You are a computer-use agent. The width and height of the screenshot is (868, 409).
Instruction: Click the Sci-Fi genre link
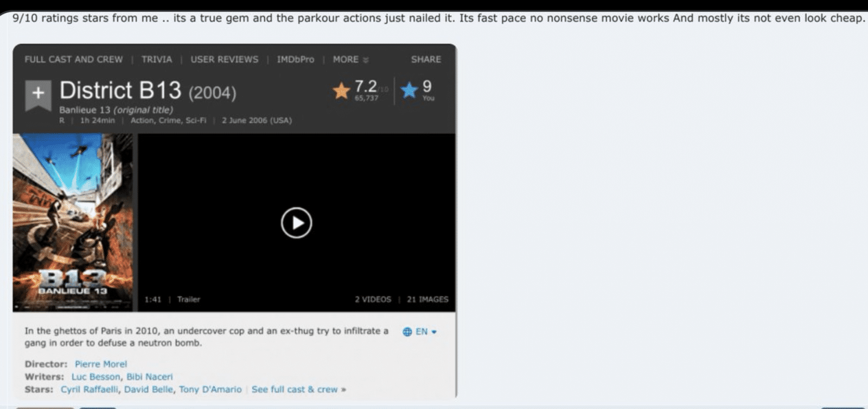coord(196,120)
